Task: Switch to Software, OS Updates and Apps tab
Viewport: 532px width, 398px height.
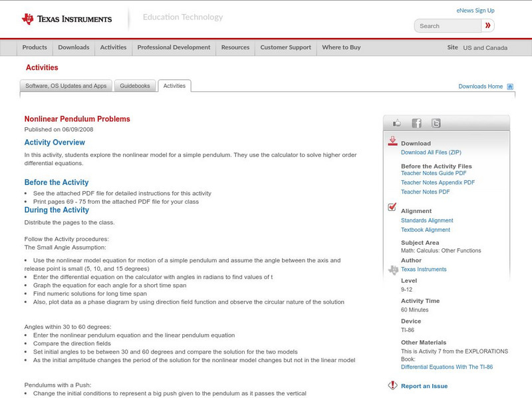Action: pos(66,86)
